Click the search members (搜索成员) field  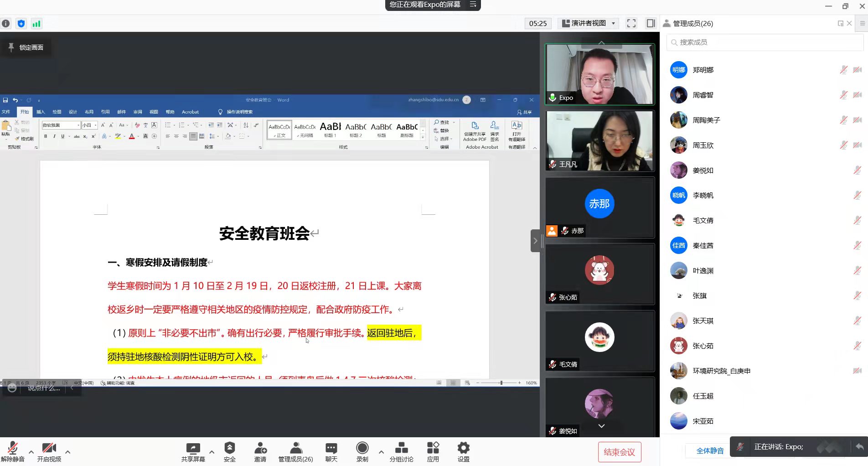click(765, 42)
